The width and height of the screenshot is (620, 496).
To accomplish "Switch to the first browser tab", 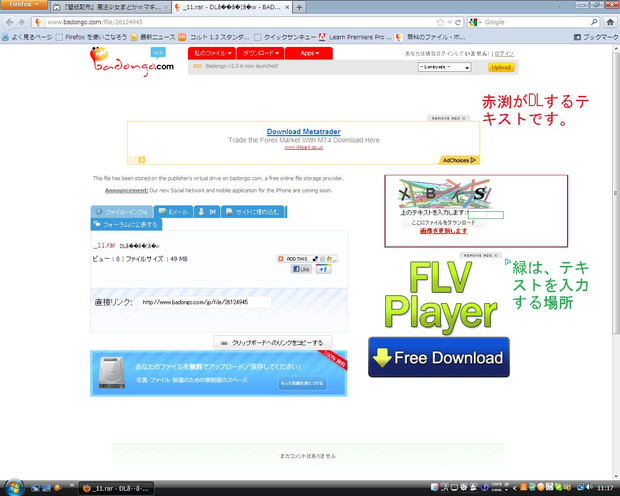I will pyautogui.click(x=111, y=7).
